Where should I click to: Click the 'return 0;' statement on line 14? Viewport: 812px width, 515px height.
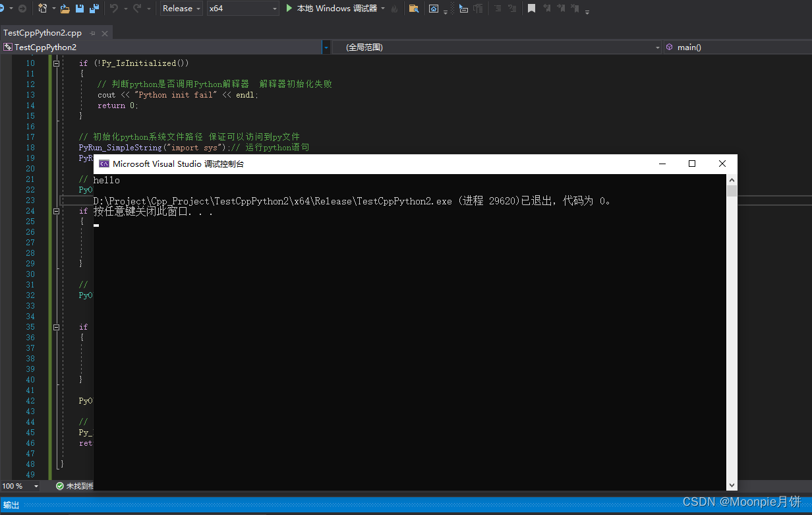[118, 106]
